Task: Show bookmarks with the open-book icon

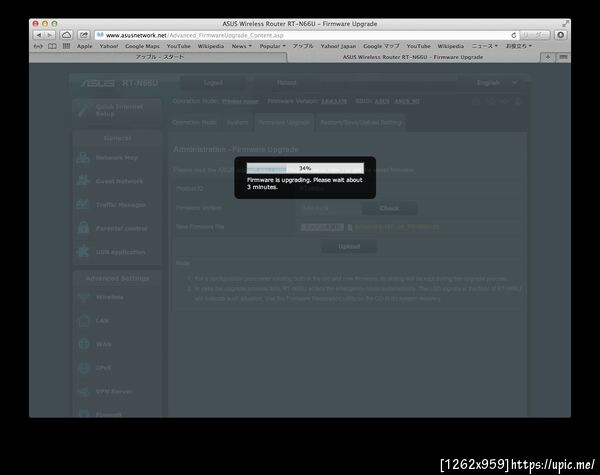Action: [52, 46]
